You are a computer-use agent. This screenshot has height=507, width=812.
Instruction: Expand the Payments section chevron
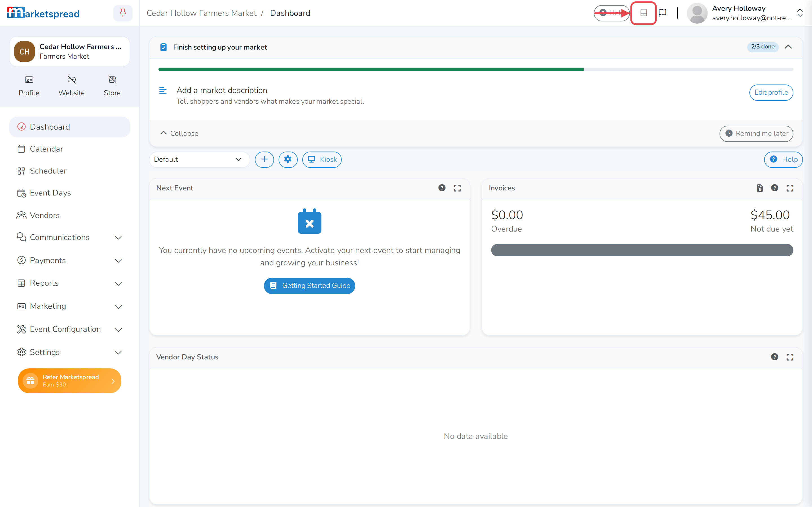tap(118, 261)
